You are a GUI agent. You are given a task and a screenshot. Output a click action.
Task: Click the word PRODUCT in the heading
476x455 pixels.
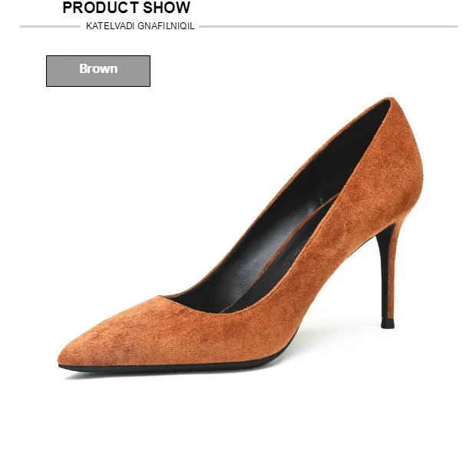[x=100, y=8]
